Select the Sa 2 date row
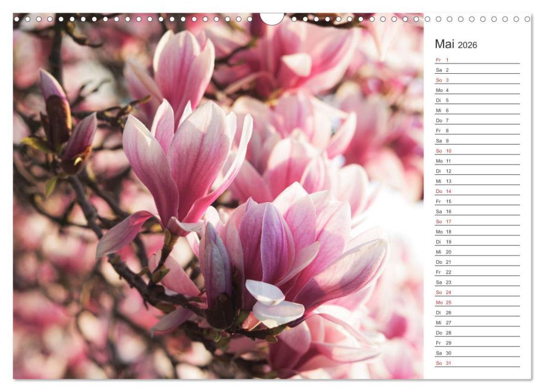The height and width of the screenshot is (392, 544). (477, 70)
